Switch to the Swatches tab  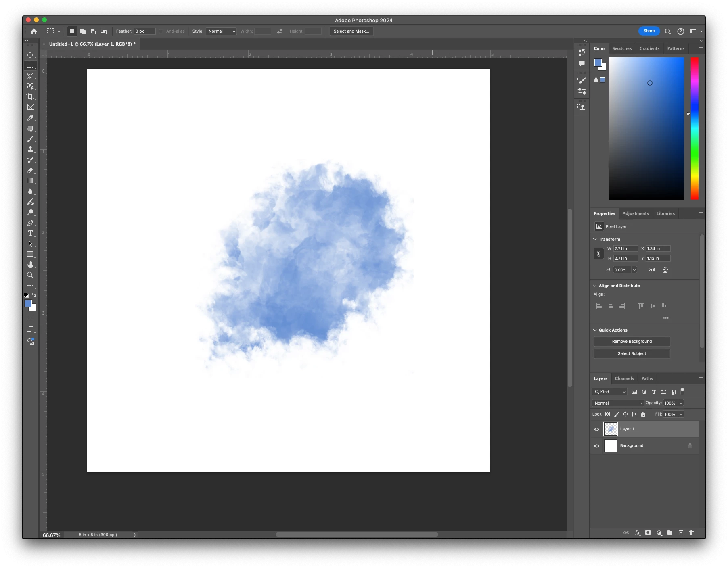click(622, 48)
